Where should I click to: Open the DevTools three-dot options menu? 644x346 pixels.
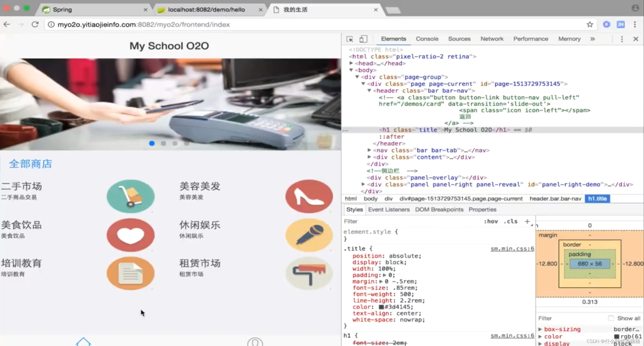(x=622, y=39)
